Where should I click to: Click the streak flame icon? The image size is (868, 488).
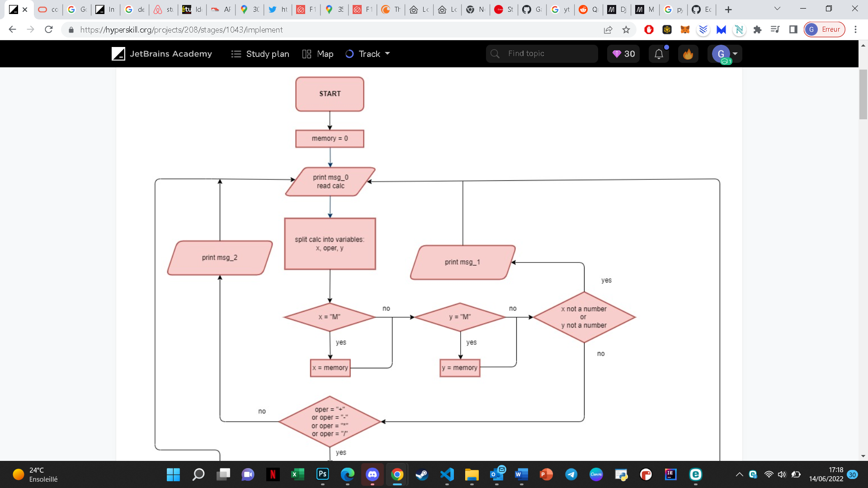pyautogui.click(x=688, y=54)
